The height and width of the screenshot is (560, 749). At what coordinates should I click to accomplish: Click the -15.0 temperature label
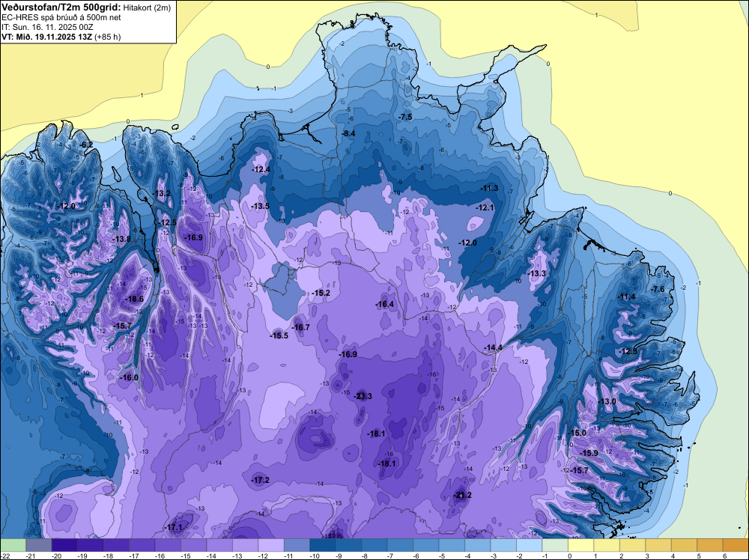577,433
